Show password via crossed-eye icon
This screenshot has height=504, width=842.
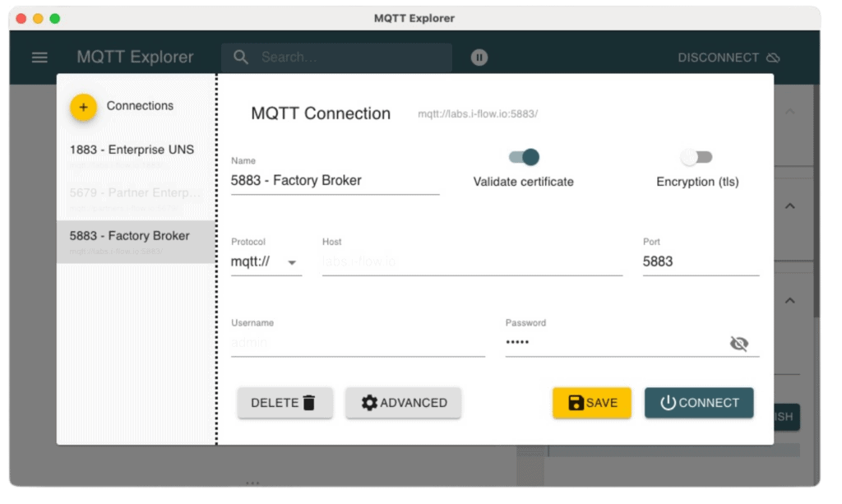739,344
